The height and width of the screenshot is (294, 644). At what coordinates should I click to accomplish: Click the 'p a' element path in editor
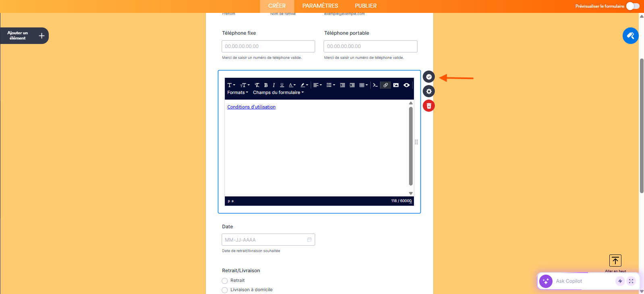click(231, 201)
